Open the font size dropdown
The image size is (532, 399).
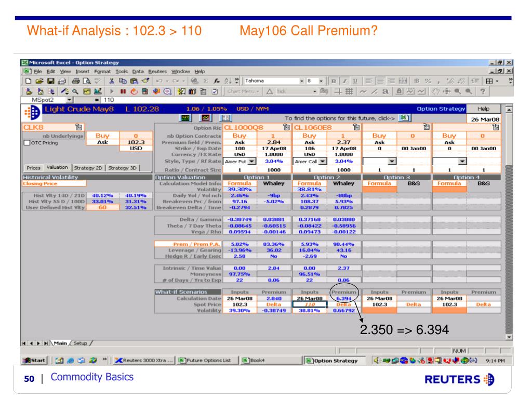click(321, 81)
